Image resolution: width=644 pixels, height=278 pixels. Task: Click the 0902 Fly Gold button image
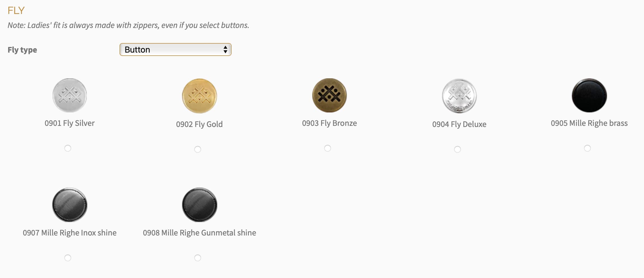click(199, 96)
